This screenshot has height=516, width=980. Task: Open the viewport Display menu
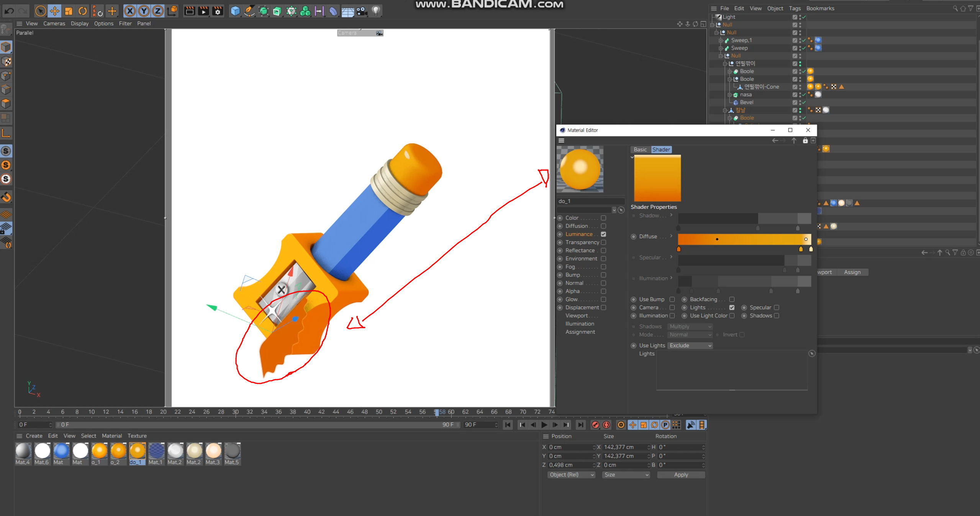(80, 24)
